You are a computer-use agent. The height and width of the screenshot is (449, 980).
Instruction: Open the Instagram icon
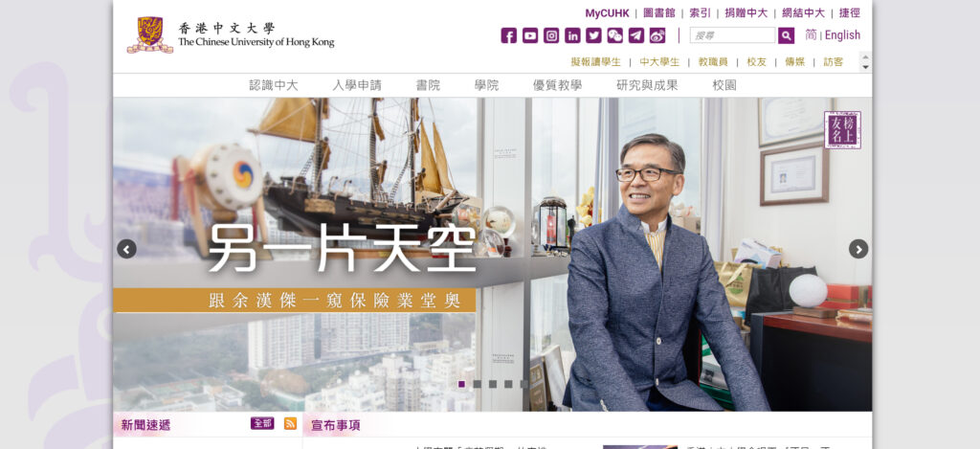pos(551,35)
